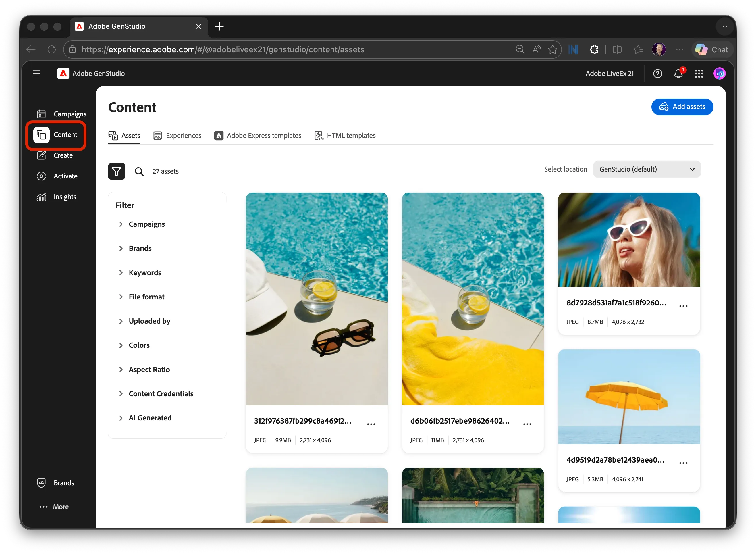
Task: Switch to the Assets tab
Action: coord(124,135)
